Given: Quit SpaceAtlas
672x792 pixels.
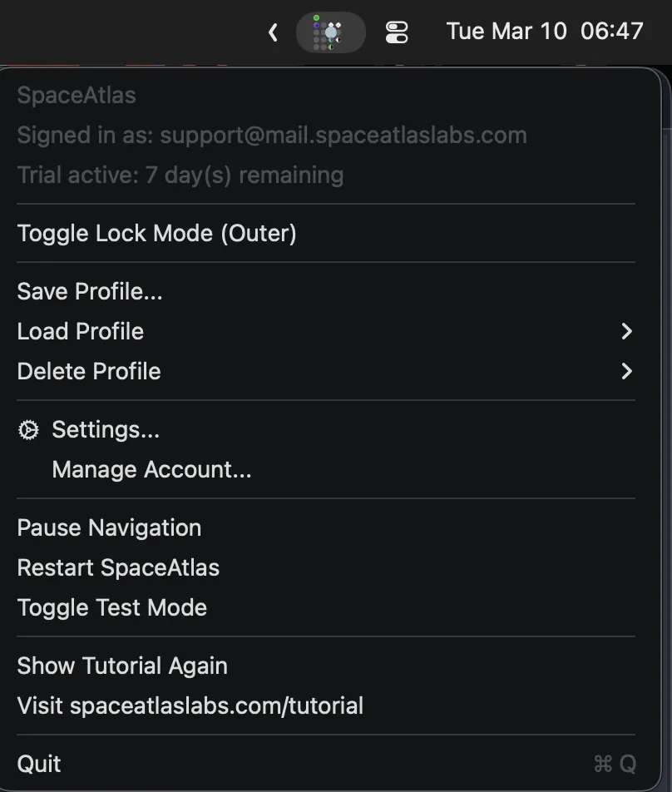Looking at the screenshot, I should [38, 763].
